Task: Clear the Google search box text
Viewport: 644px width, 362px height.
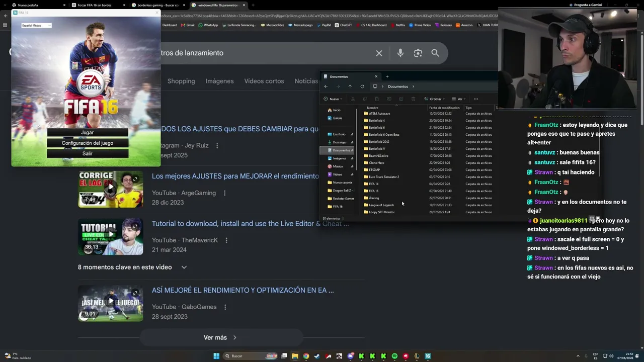Action: click(379, 53)
